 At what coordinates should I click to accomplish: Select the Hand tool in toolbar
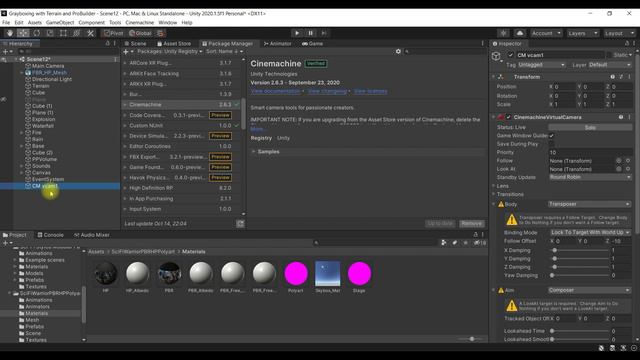tap(10, 33)
